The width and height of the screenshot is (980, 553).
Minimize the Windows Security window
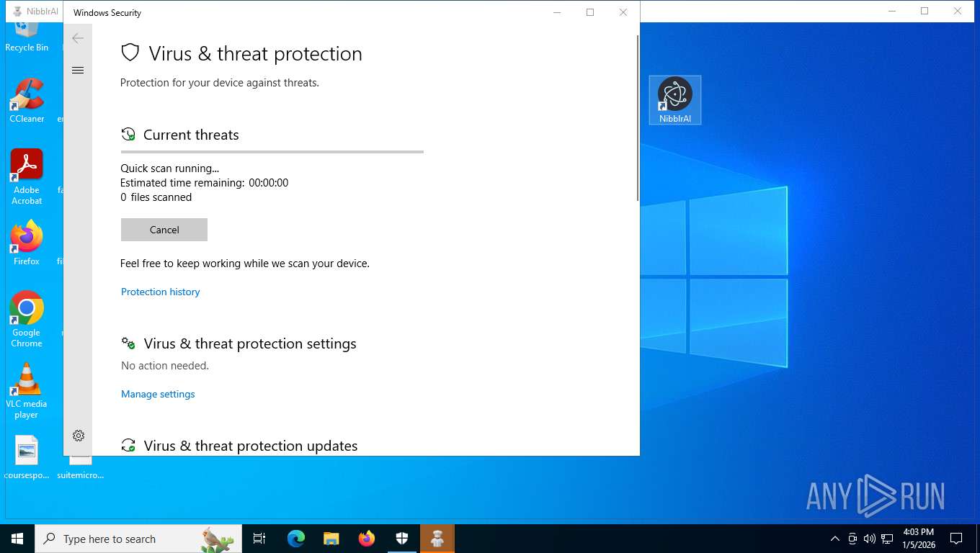(557, 12)
